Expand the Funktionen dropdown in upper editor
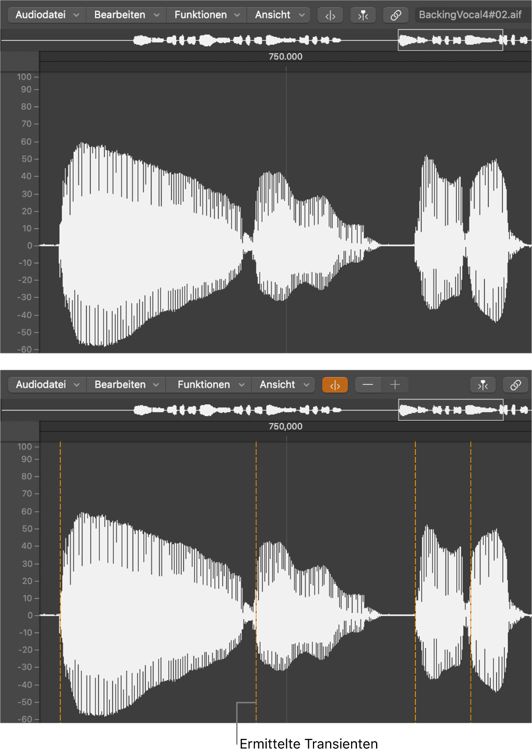 click(x=206, y=15)
